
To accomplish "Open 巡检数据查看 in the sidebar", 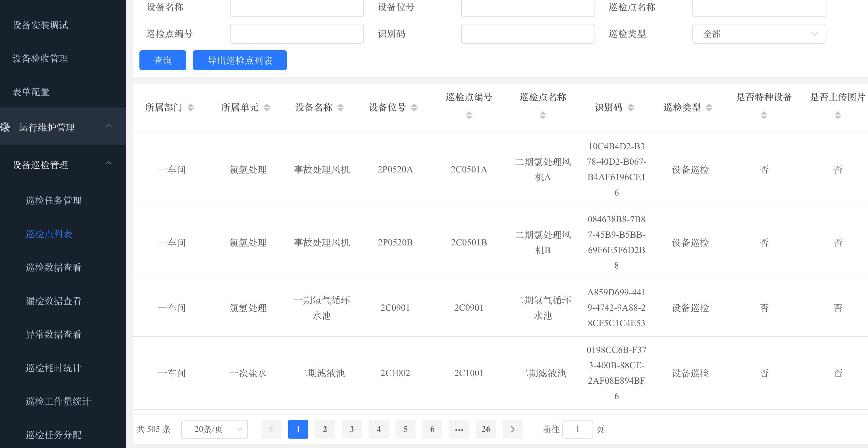I will [x=54, y=268].
